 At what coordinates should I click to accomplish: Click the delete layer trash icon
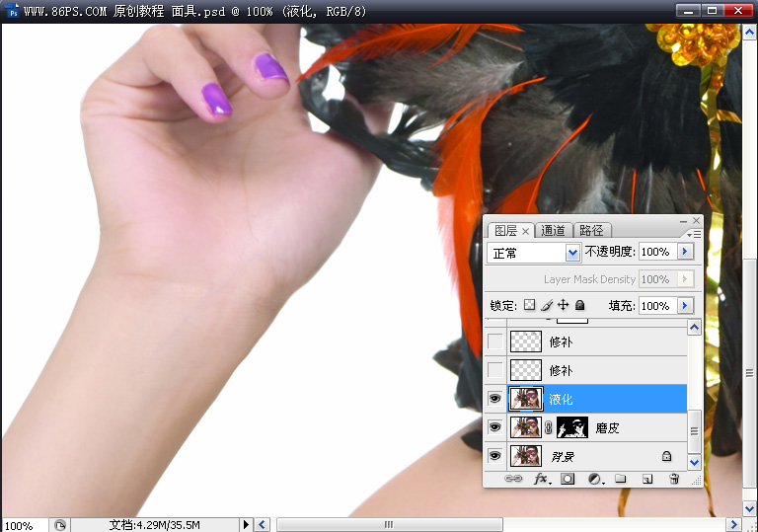(674, 479)
